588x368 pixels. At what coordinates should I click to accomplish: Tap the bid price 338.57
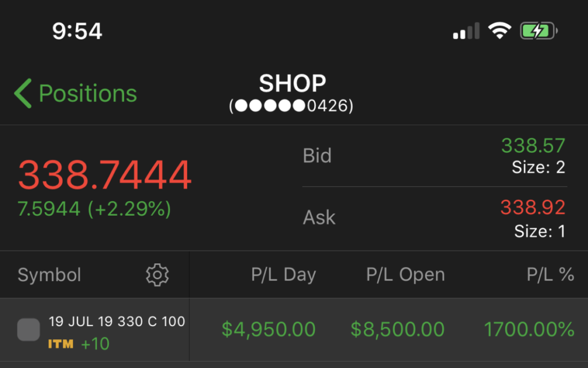click(533, 146)
